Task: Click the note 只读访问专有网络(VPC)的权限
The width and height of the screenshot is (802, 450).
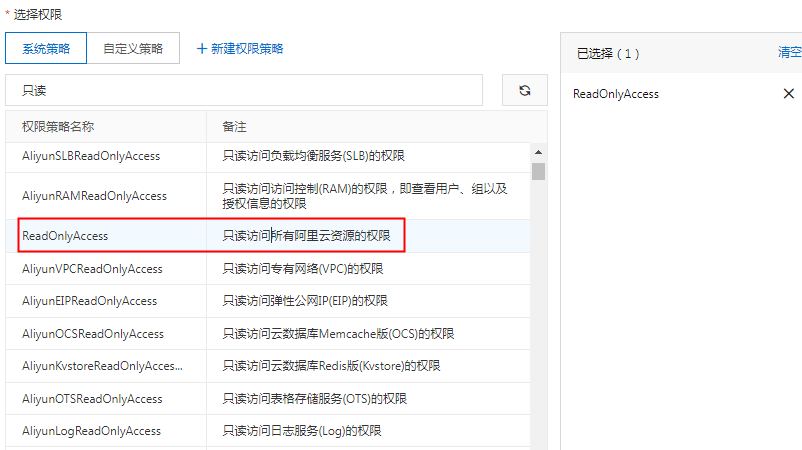Action: pos(303,268)
